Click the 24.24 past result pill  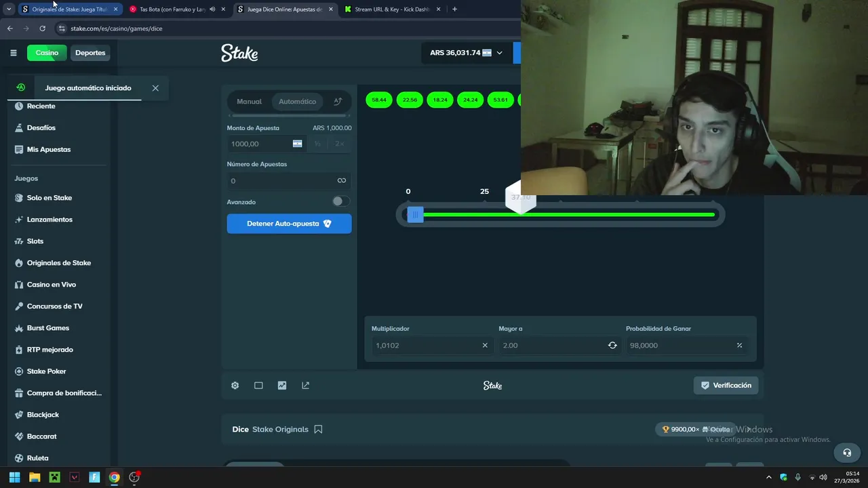pos(470,100)
